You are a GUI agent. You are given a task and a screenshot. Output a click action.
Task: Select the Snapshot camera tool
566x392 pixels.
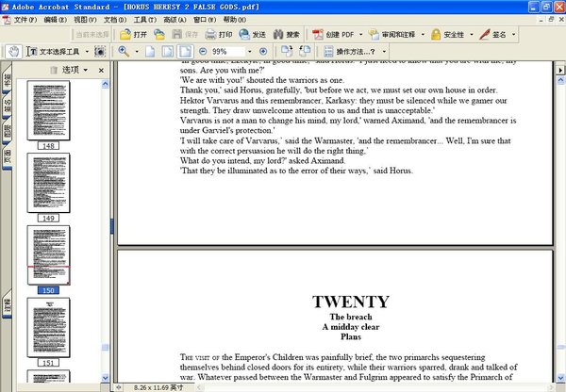(x=100, y=52)
